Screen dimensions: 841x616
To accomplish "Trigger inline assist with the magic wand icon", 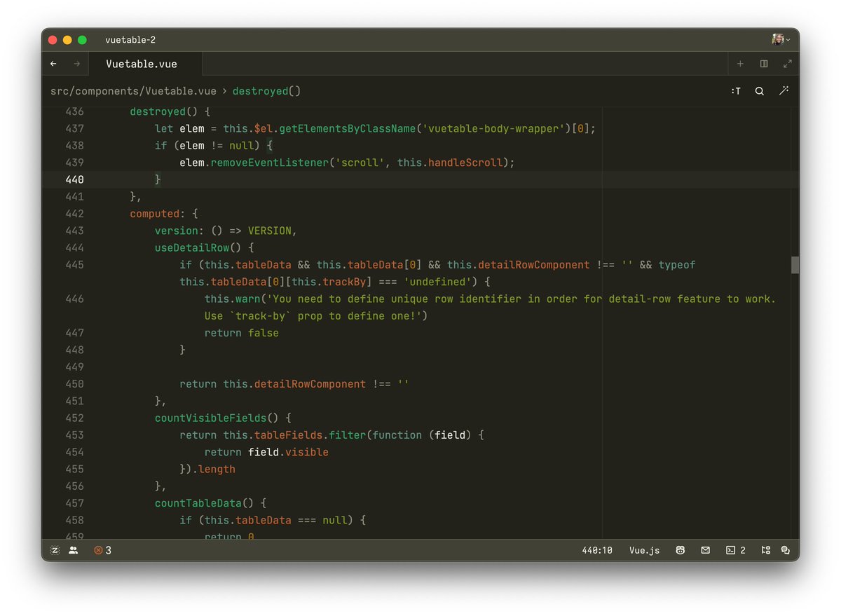I will 784,91.
